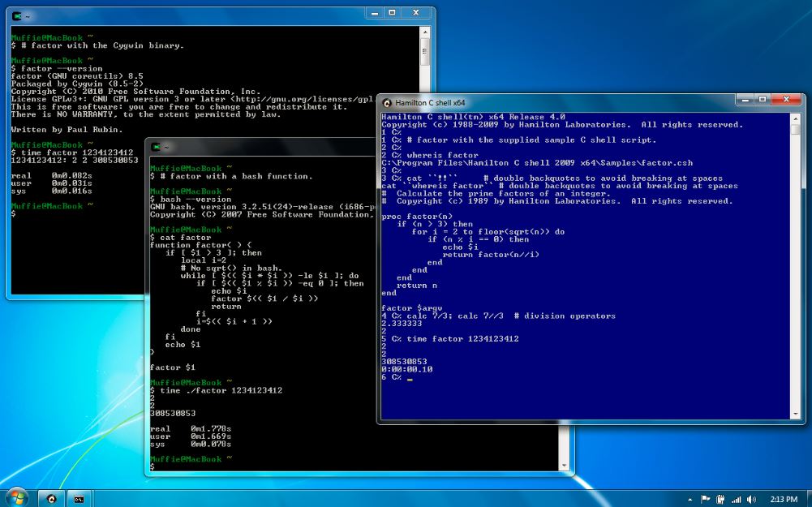Open Action Center flag icon
812x507 pixels.
[x=705, y=499]
